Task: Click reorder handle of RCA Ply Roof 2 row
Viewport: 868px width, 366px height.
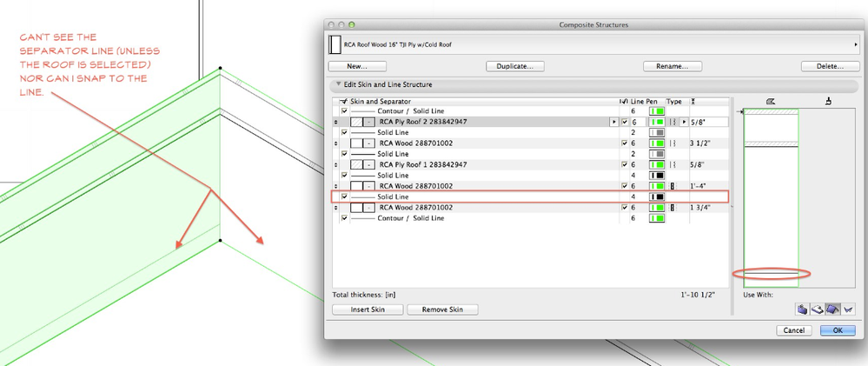Action: tap(335, 122)
